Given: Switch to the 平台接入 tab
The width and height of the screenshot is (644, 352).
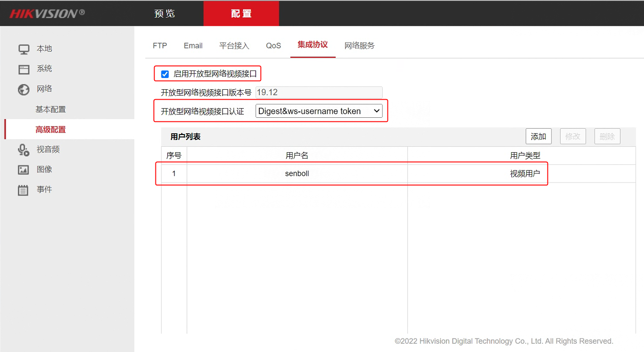Looking at the screenshot, I should pyautogui.click(x=234, y=46).
